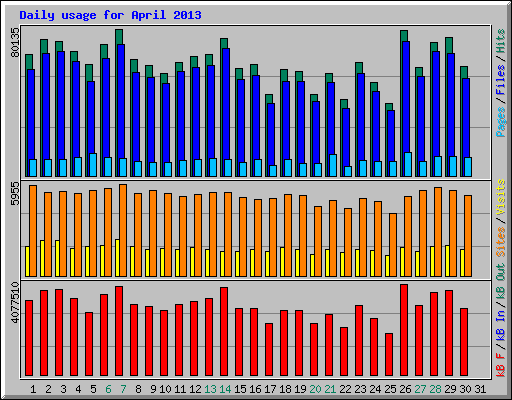Click day 5 on the x-axis

click(x=93, y=389)
